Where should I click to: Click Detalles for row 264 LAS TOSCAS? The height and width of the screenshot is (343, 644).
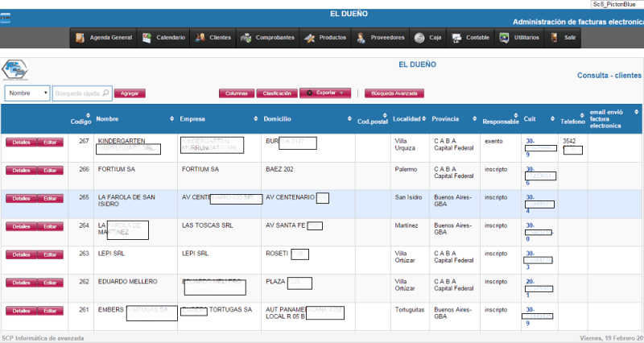[22, 227]
